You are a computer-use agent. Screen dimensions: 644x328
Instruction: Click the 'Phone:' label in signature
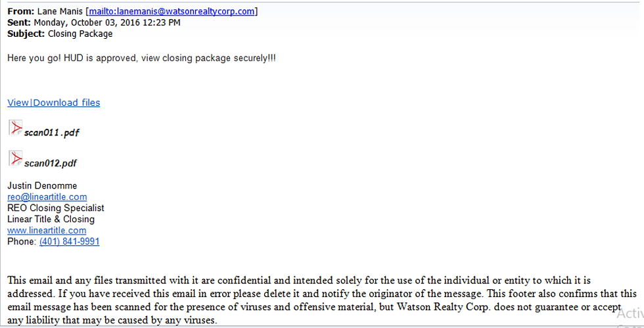(x=22, y=241)
